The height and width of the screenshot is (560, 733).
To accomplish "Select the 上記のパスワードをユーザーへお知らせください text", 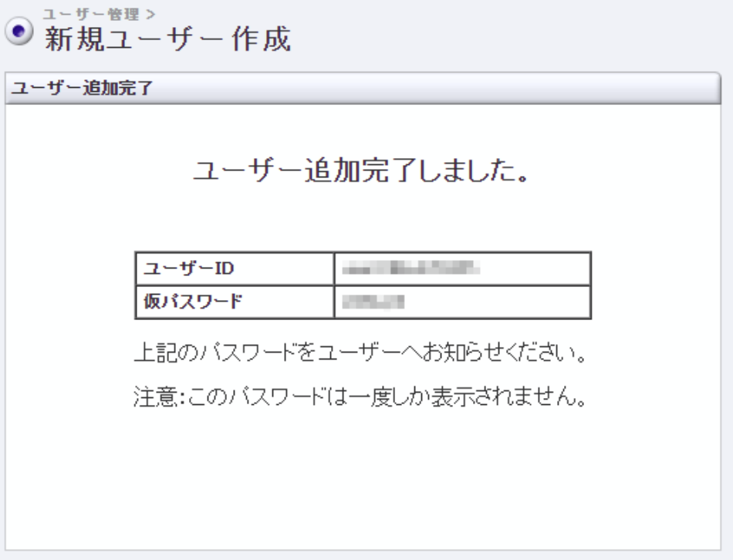I will [x=361, y=353].
